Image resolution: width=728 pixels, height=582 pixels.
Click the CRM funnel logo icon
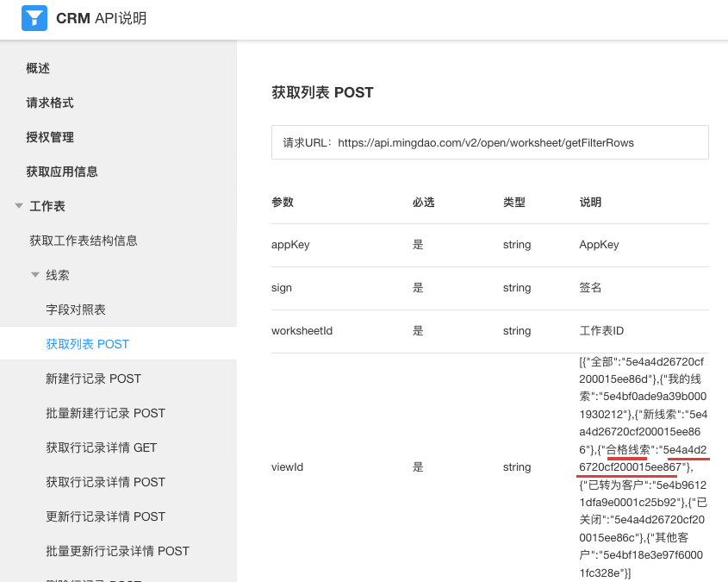(34, 18)
